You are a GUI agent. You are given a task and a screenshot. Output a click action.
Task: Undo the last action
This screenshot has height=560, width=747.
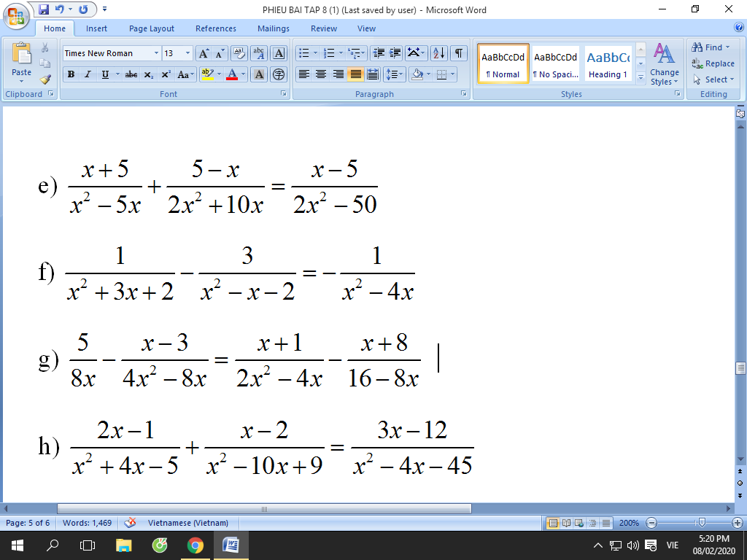[60, 9]
